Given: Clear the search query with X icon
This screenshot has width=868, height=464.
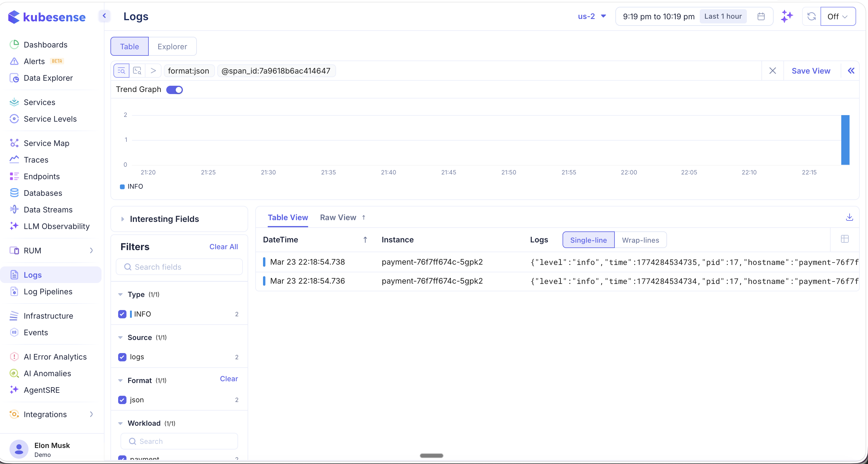Looking at the screenshot, I should 773,71.
